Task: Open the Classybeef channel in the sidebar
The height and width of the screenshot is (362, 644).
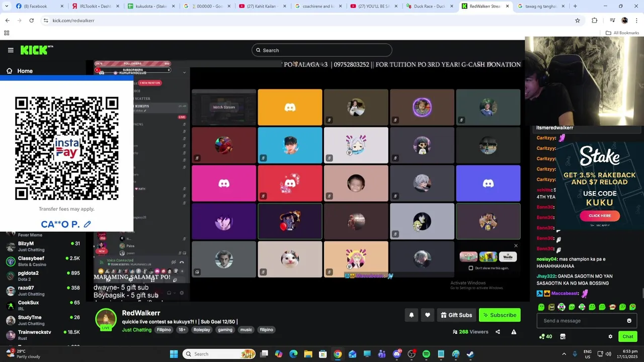Action: click(x=43, y=261)
